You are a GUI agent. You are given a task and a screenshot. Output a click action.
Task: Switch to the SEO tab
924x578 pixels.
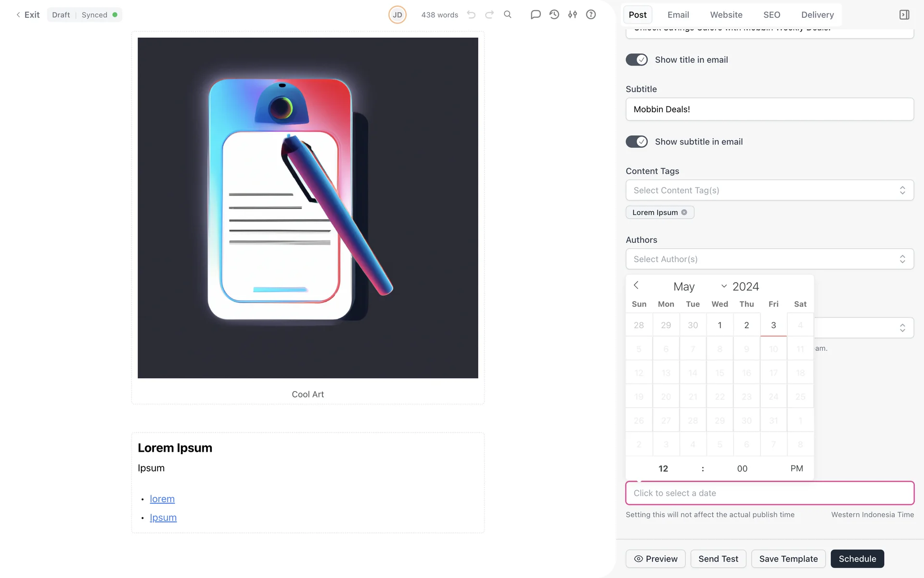(x=771, y=14)
